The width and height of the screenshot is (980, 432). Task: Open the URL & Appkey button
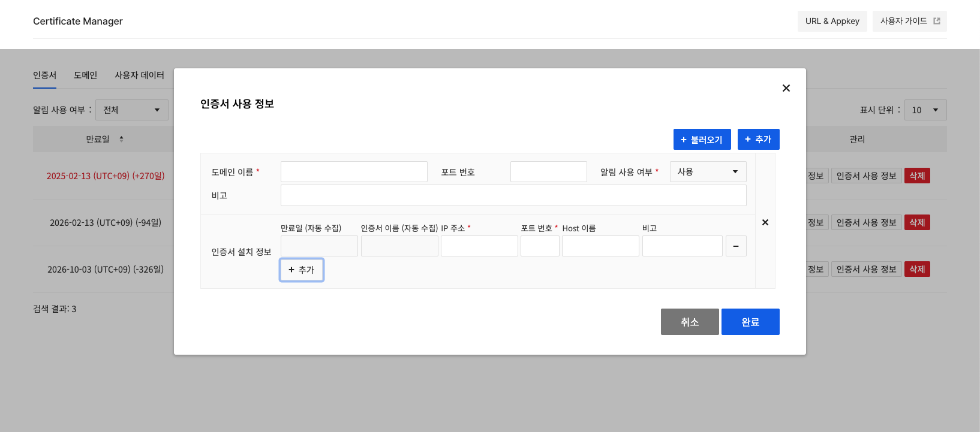pos(832,21)
